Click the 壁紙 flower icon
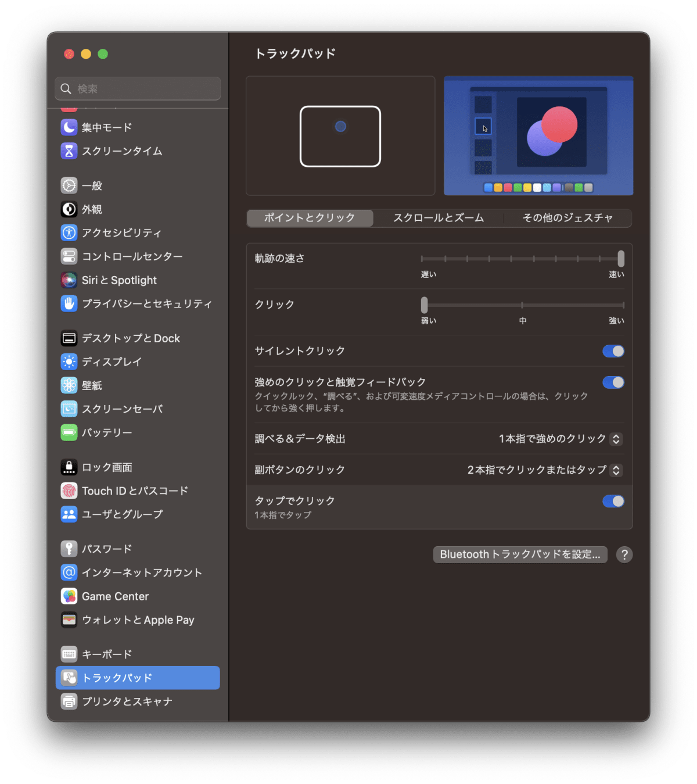 click(x=69, y=385)
